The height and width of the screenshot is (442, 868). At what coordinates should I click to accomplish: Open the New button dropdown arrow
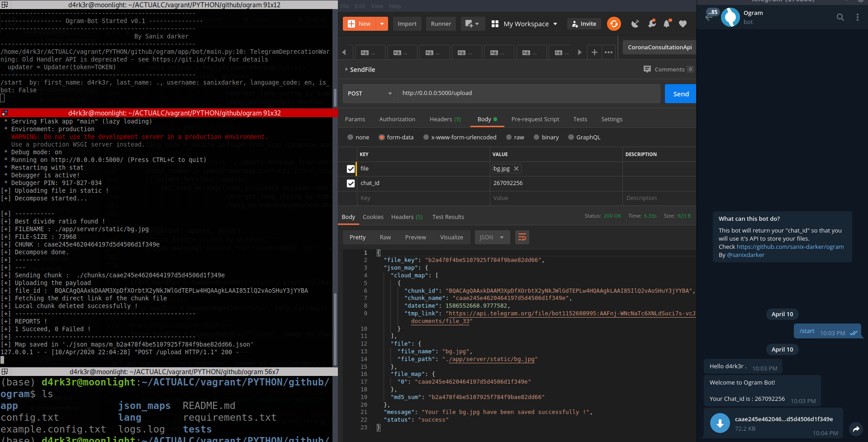(382, 24)
